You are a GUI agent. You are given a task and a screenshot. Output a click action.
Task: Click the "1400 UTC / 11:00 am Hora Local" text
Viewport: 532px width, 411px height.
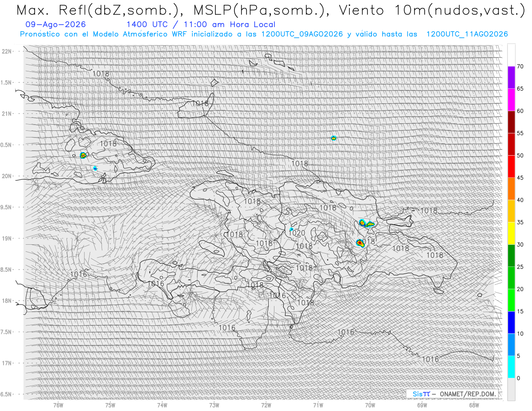(x=201, y=25)
